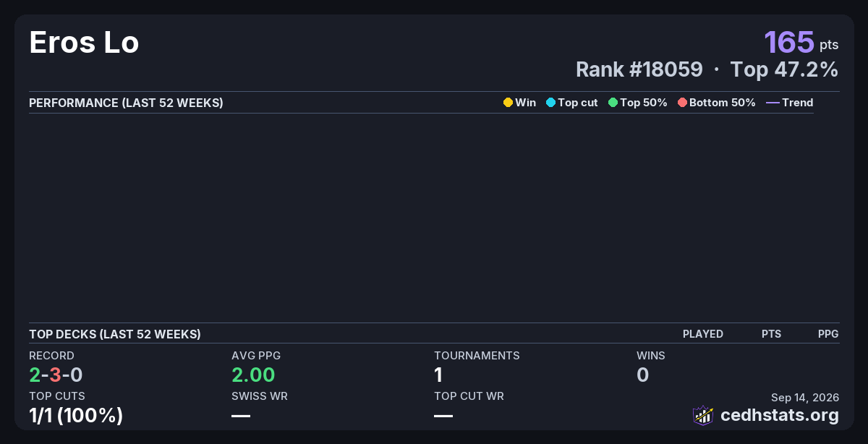Image resolution: width=868 pixels, height=444 pixels.
Task: Click the Top 47.2% percentile label
Action: pyautogui.click(x=784, y=69)
